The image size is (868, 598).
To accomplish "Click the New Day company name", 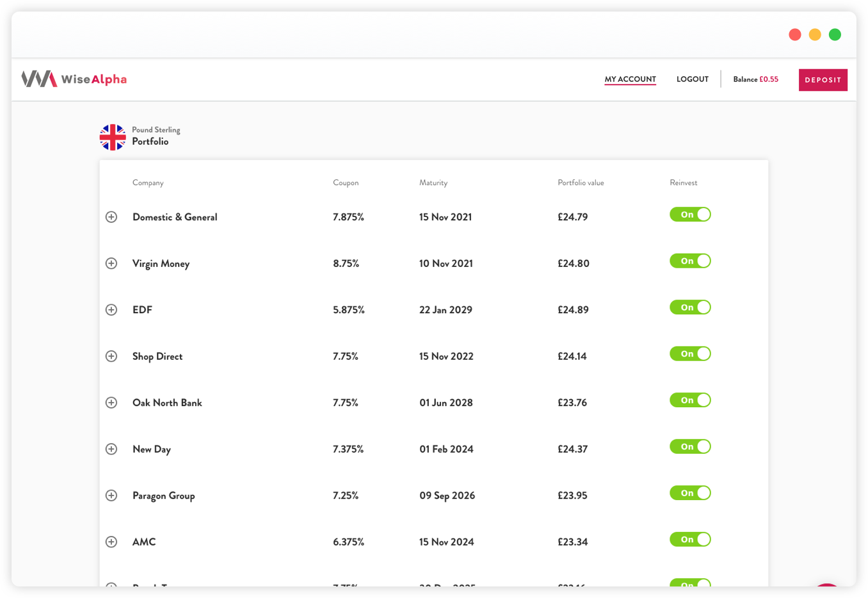I will (152, 449).
